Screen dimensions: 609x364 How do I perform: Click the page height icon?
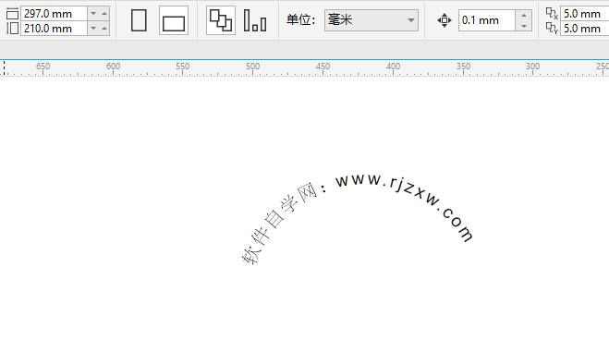click(x=12, y=29)
